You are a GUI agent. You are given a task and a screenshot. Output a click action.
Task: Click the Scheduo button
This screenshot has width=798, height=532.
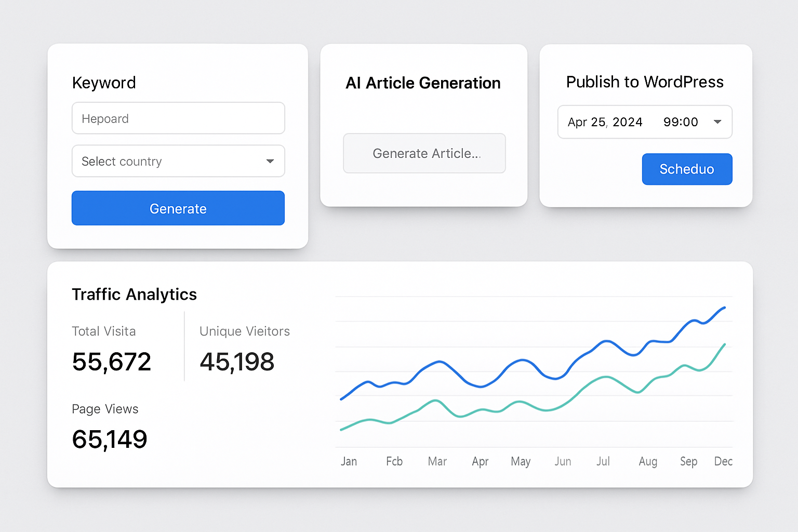[x=687, y=169]
